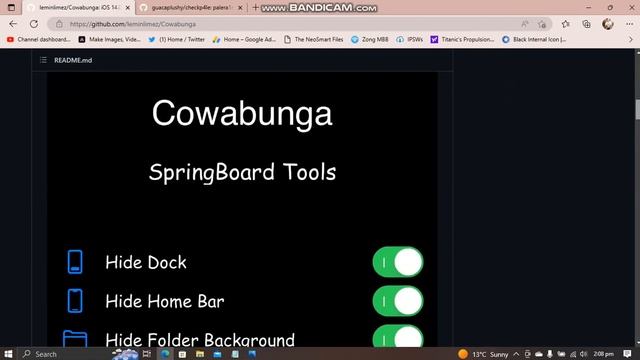
Task: Open IPSWs bookmark
Action: tap(410, 40)
